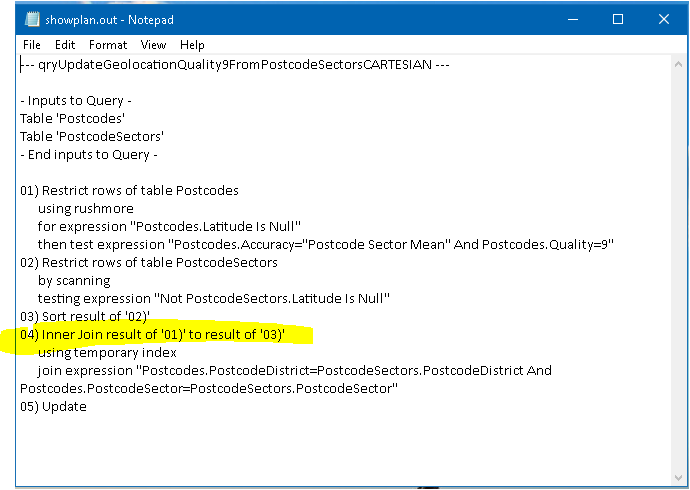Click the Notepad icon in the title bar
This screenshot has height=490, width=690.
point(32,19)
